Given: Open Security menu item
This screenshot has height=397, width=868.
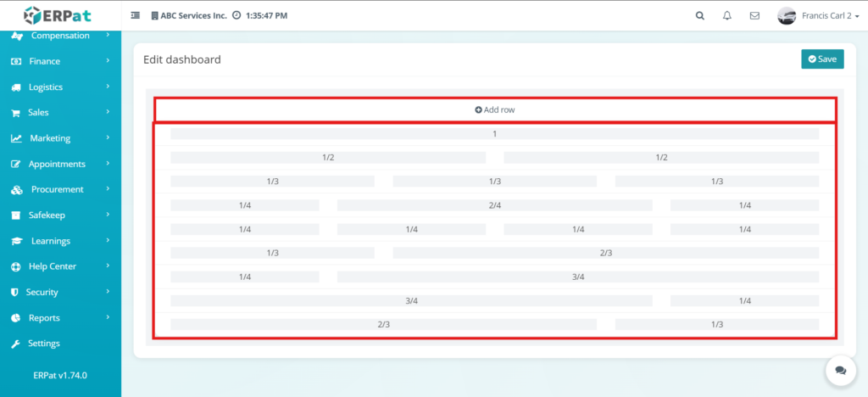Looking at the screenshot, I should click(60, 292).
